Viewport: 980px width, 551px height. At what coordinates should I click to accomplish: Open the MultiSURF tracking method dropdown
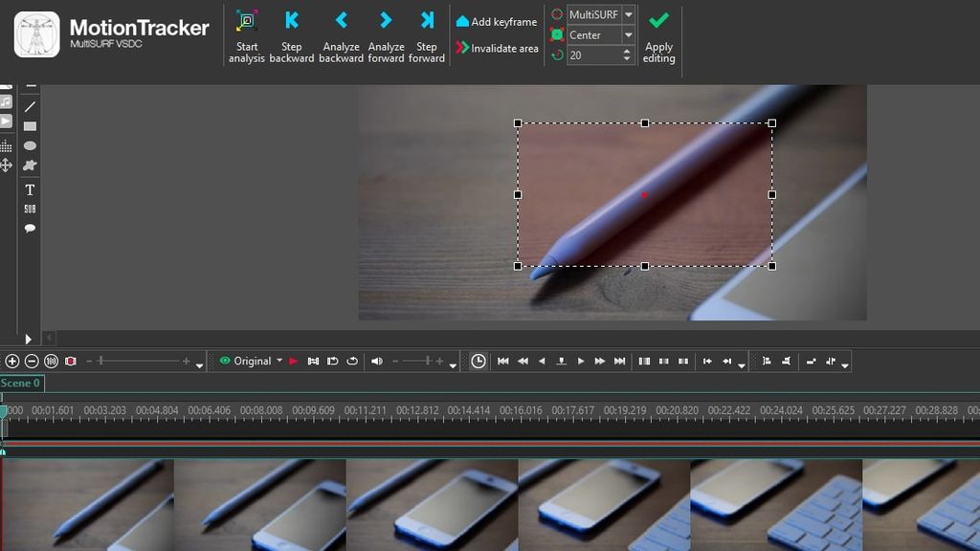[x=628, y=14]
